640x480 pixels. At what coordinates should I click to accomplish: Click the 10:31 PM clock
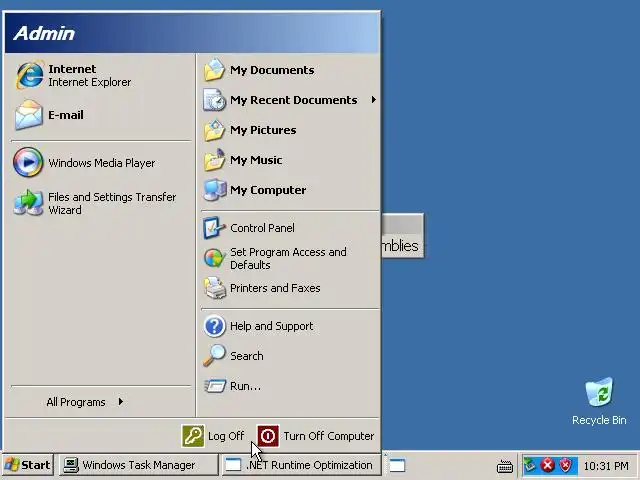click(606, 466)
